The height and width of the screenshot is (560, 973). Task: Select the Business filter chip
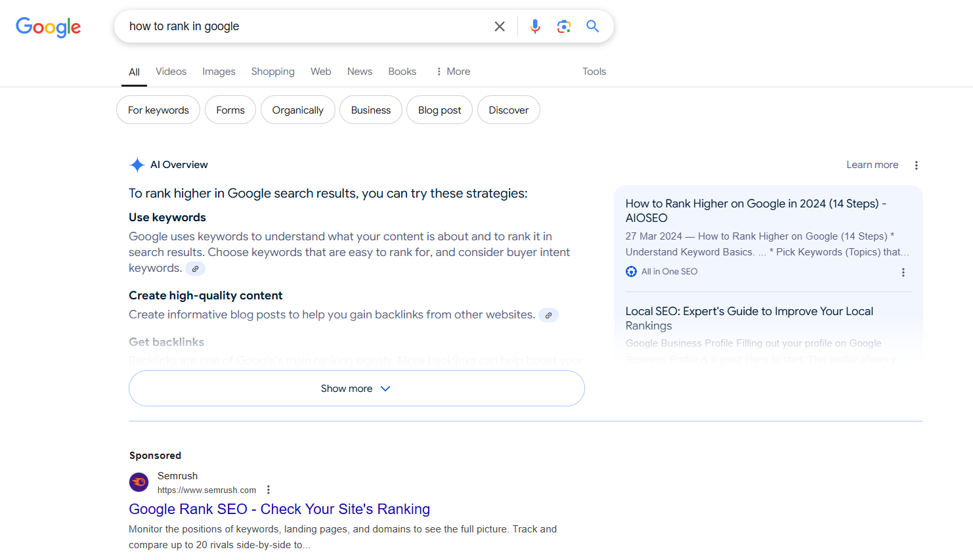click(x=371, y=110)
